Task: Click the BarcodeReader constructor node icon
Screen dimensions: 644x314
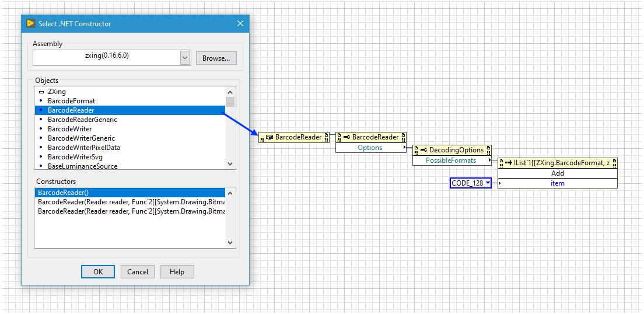Action: pos(269,137)
